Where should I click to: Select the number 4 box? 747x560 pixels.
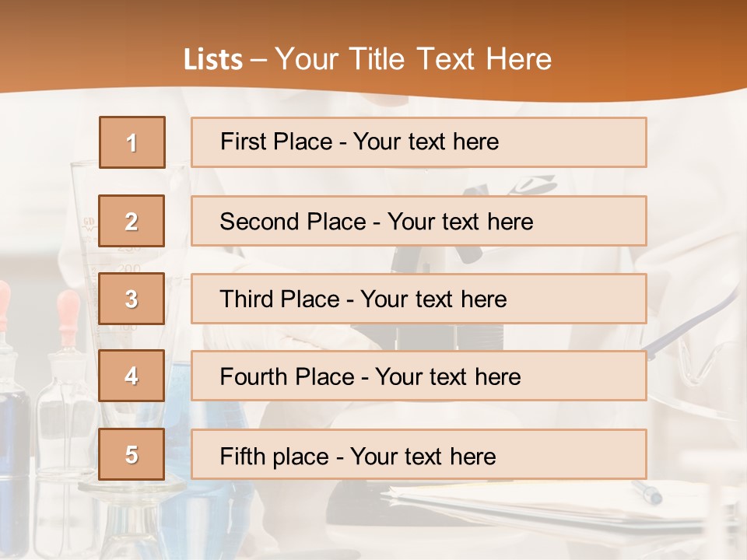132,376
